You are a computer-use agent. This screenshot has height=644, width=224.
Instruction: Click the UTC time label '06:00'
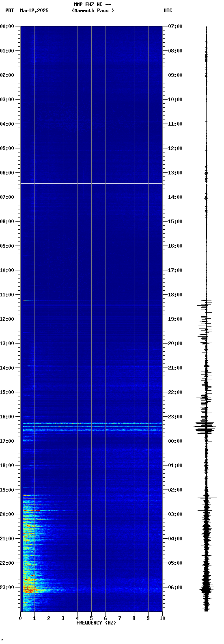click(x=175, y=587)
